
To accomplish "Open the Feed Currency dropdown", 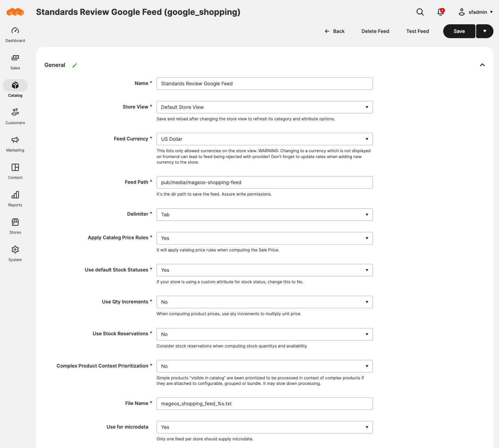I will point(265,139).
